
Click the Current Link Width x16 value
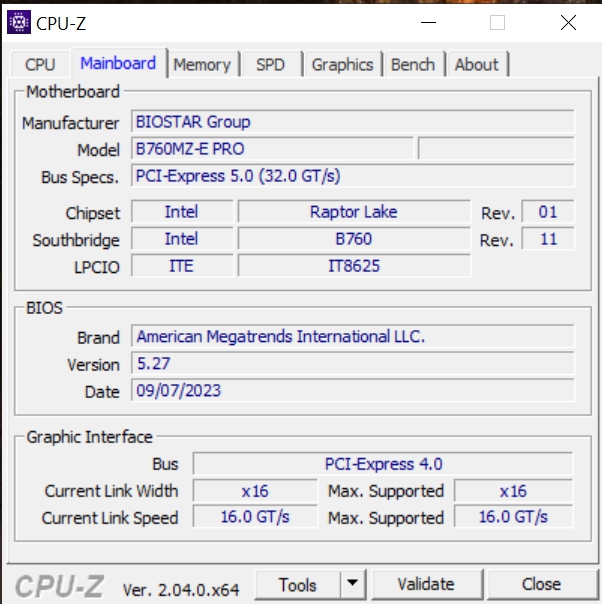pyautogui.click(x=255, y=491)
